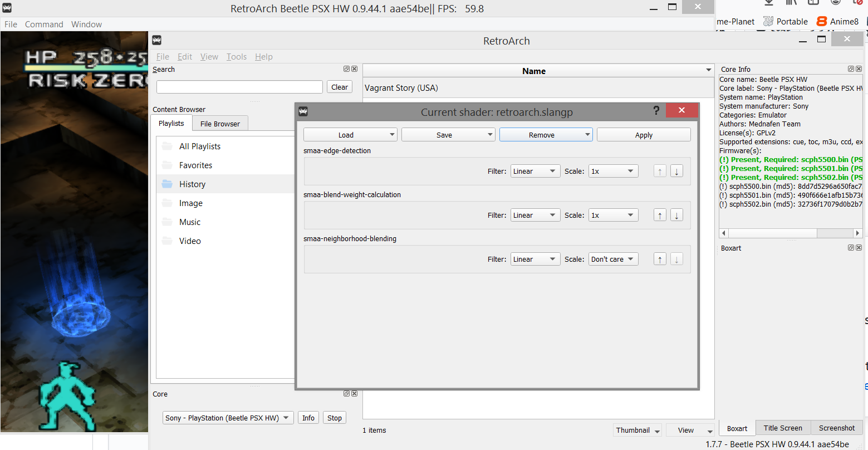The image size is (868, 450).
Task: Switch to the File Browser tab
Action: click(x=220, y=124)
